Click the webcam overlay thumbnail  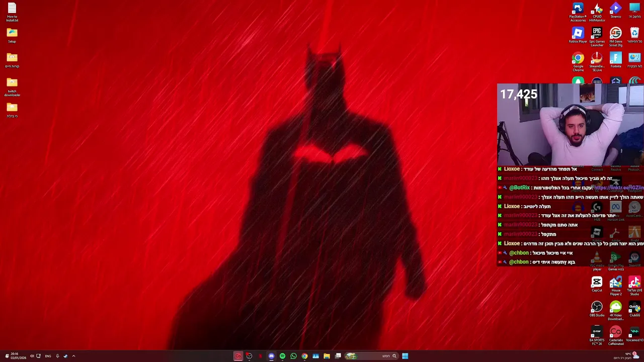click(570, 124)
